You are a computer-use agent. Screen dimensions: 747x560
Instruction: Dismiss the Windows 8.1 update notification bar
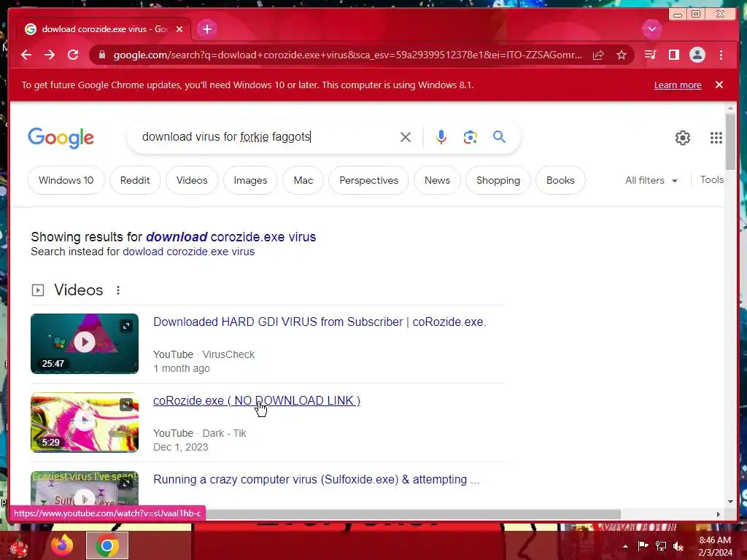click(x=719, y=85)
